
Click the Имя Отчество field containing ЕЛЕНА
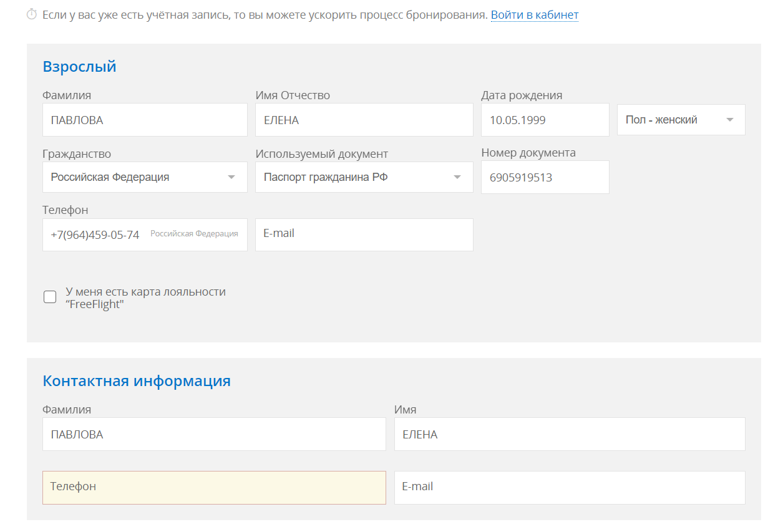364,120
